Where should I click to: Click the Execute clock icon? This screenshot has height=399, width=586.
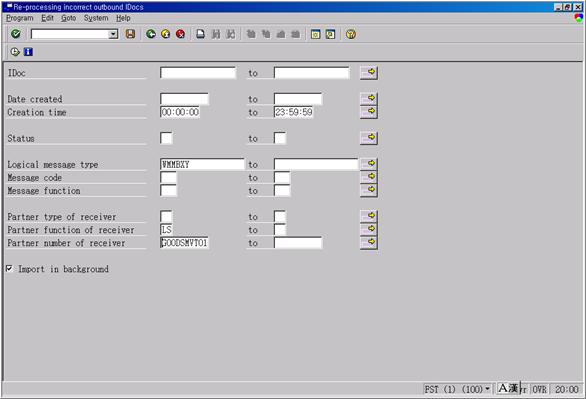coord(15,52)
